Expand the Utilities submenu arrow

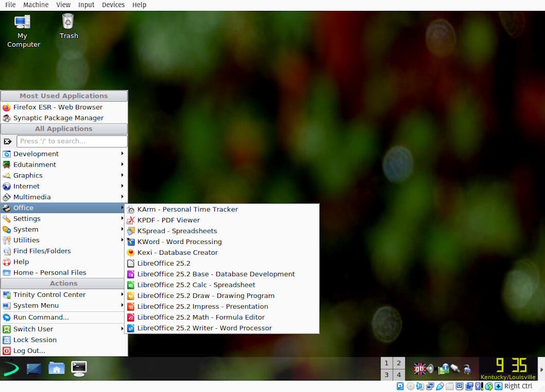pyautogui.click(x=122, y=240)
